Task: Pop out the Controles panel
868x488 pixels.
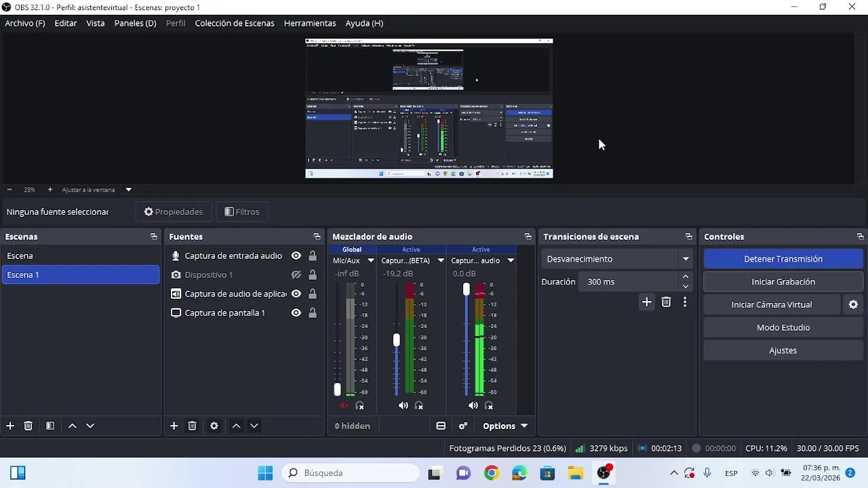Action: click(x=861, y=237)
